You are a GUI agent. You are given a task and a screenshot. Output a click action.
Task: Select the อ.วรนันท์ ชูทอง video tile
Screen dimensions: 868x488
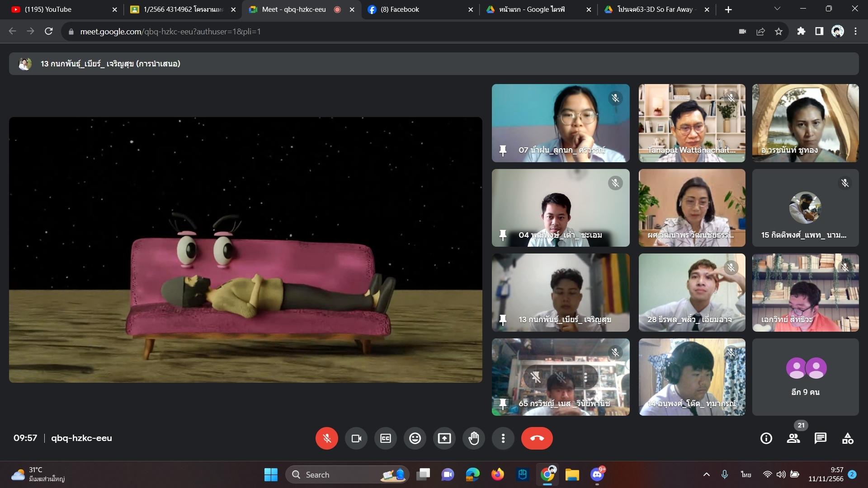(x=805, y=123)
